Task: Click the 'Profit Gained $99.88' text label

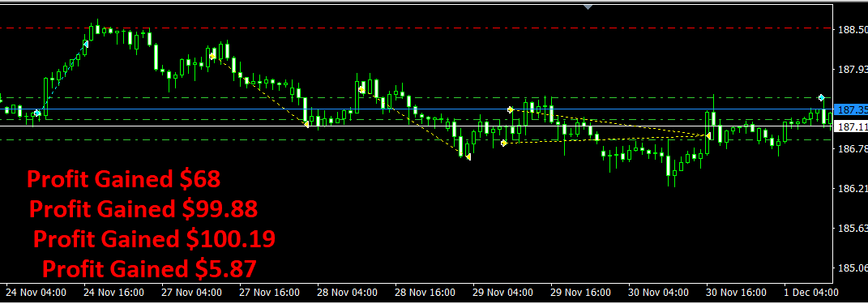Action: coord(143,209)
